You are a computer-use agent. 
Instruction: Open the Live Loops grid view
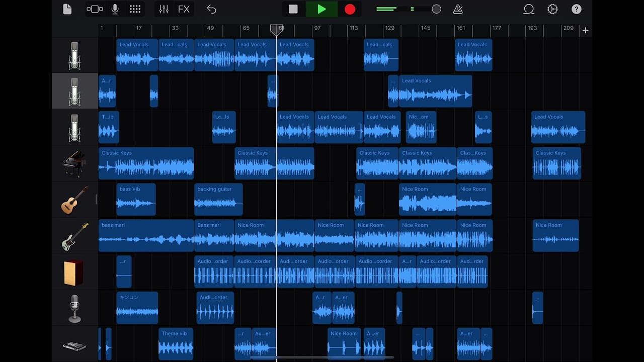tap(135, 9)
